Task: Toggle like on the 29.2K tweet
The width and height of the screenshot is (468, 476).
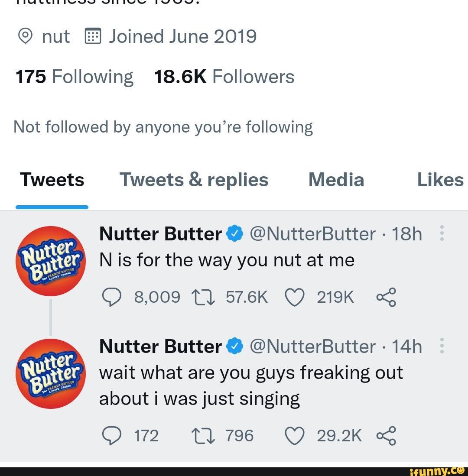Action: point(295,436)
